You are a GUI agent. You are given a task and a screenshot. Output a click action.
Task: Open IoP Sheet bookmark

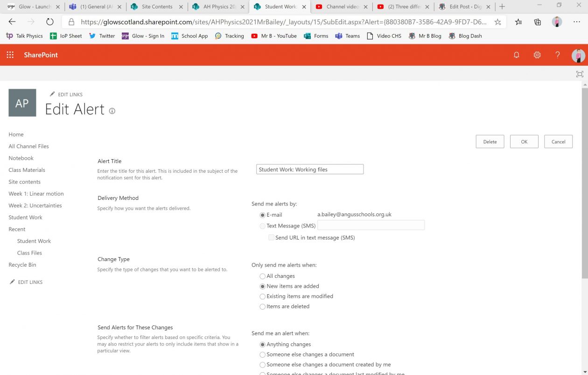point(66,36)
